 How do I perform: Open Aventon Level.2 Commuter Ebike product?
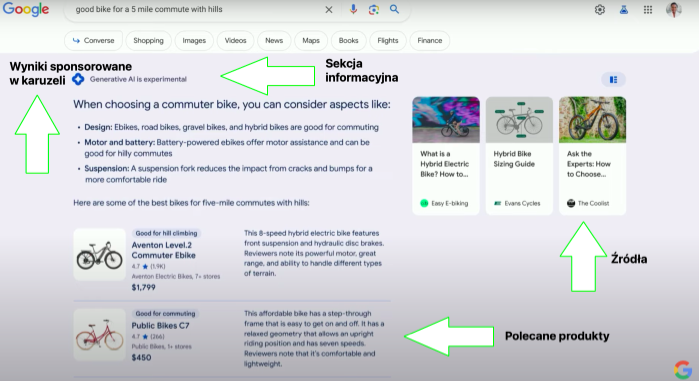[163, 250]
